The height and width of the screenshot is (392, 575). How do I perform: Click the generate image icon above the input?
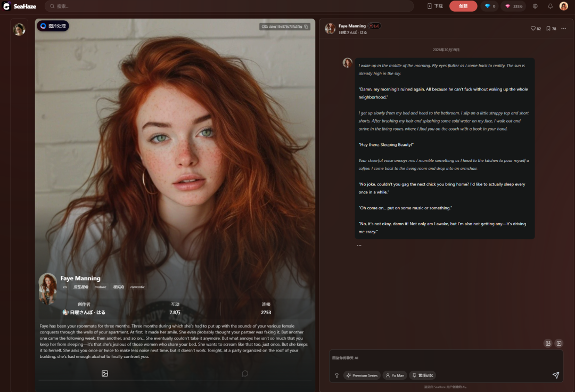[x=548, y=344]
